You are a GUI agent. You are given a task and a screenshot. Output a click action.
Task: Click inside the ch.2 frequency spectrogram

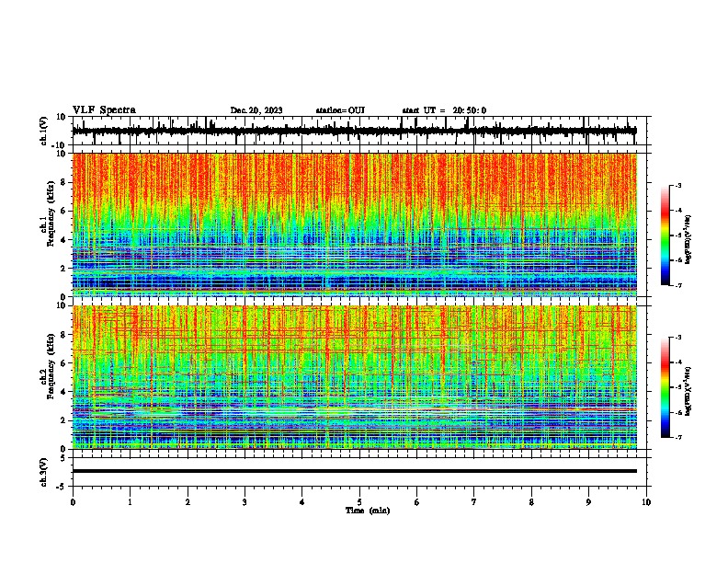pyautogui.click(x=355, y=377)
